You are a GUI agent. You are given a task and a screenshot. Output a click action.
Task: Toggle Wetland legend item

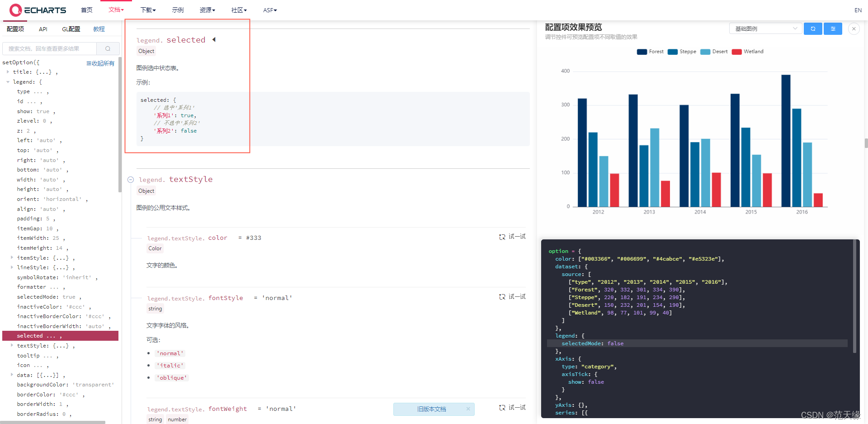point(747,52)
